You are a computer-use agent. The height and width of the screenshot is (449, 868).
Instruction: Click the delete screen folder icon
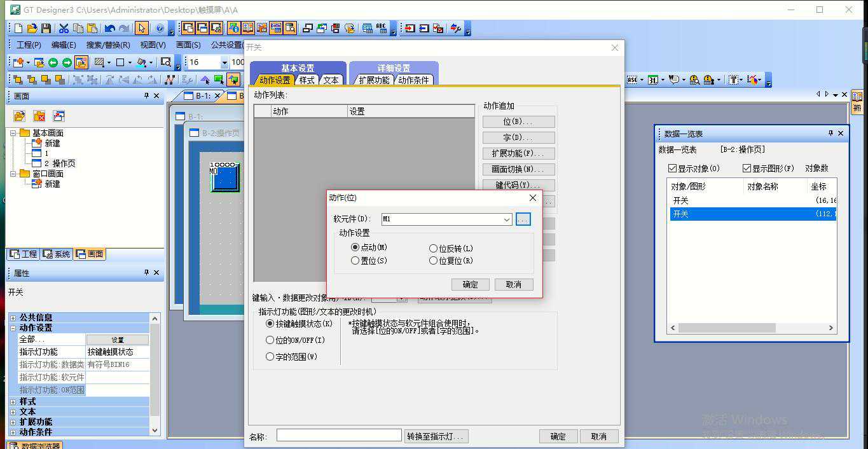(39, 116)
